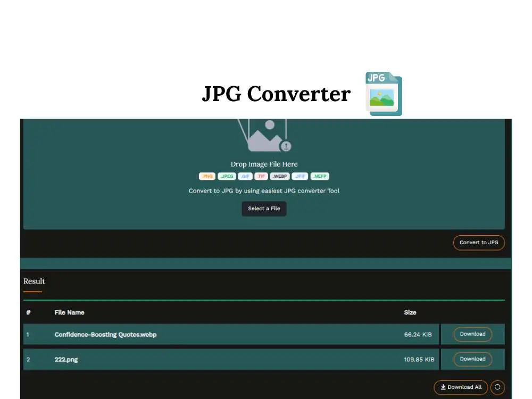The height and width of the screenshot is (399, 532).
Task: Click the .GIF format badge
Action: 245,176
